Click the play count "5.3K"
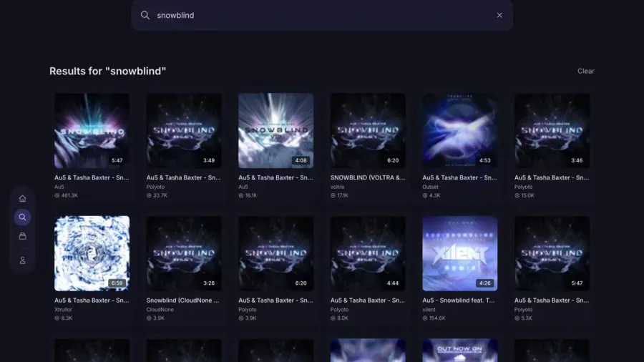644x362 pixels. point(527,318)
